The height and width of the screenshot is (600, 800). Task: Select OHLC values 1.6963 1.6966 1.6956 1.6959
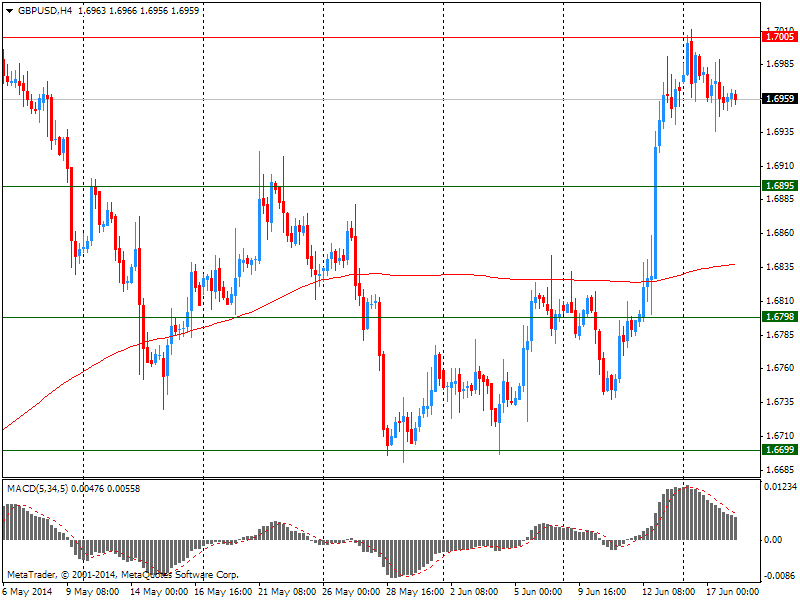[139, 10]
